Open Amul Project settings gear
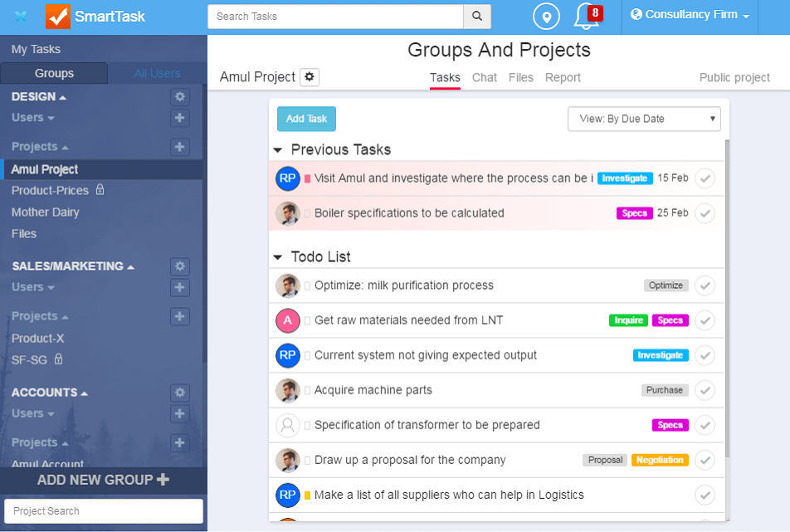 310,77
